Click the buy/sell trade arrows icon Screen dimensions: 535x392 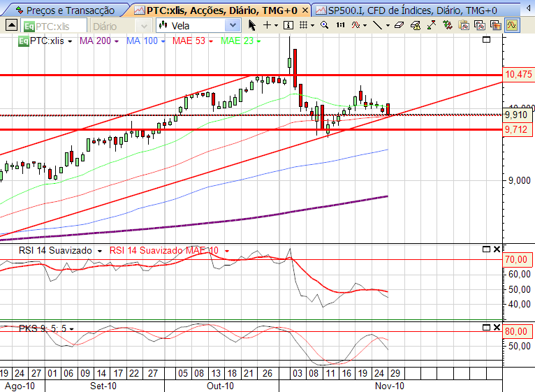[x=447, y=25]
